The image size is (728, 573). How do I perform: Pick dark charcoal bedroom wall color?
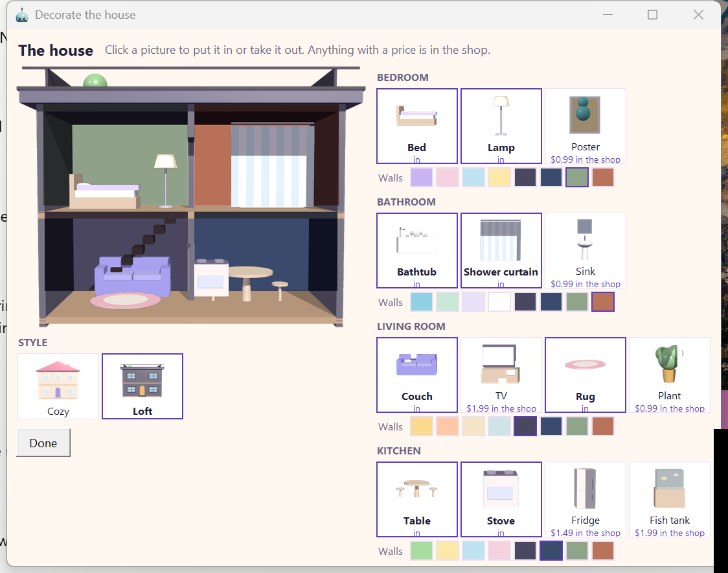click(x=525, y=178)
